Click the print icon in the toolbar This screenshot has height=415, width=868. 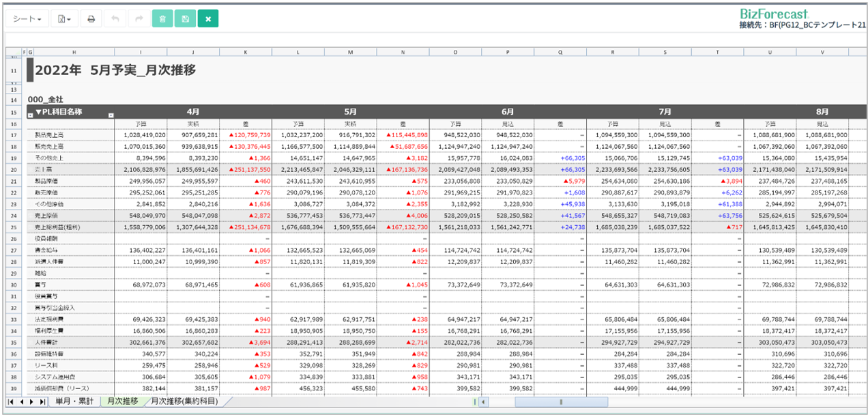coord(90,19)
